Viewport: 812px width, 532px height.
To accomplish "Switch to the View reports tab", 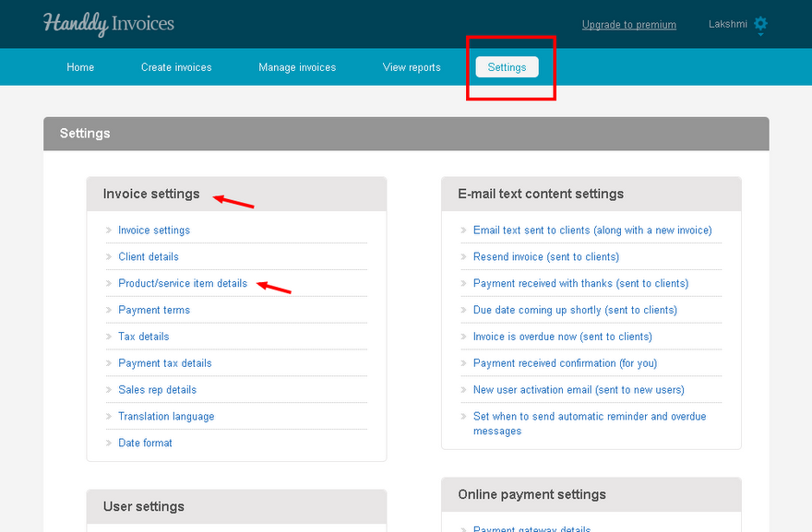I will pos(412,67).
